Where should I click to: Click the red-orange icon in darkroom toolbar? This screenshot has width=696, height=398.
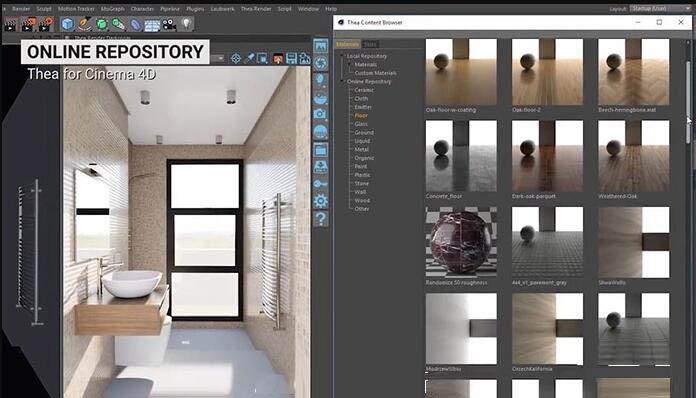coord(277,58)
